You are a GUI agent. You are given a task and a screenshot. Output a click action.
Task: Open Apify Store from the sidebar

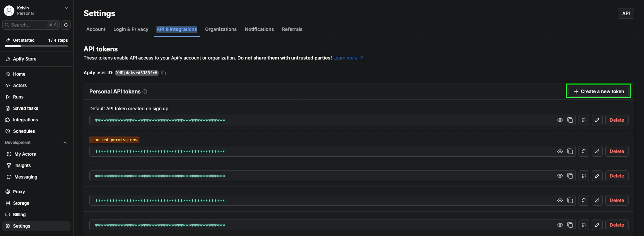coord(37,59)
